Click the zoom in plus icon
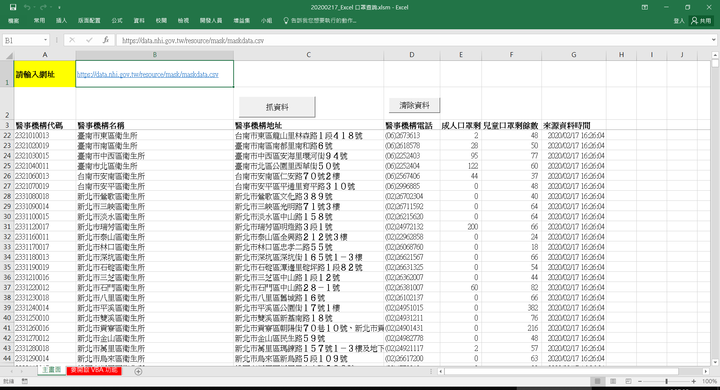This screenshot has height=390, width=720. click(x=693, y=381)
